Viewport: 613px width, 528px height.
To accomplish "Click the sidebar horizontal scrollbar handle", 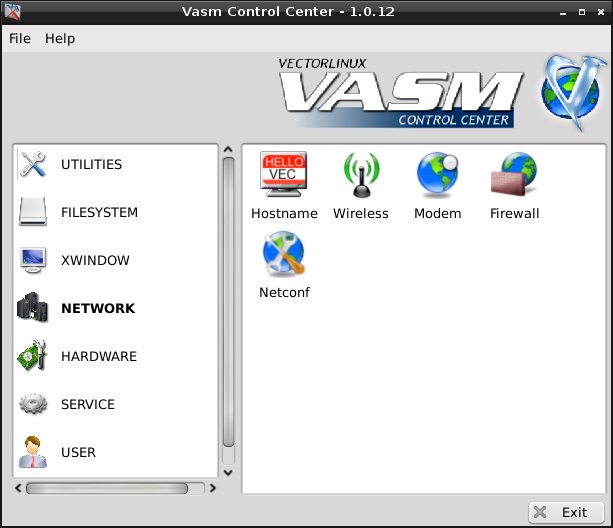I will [106, 489].
